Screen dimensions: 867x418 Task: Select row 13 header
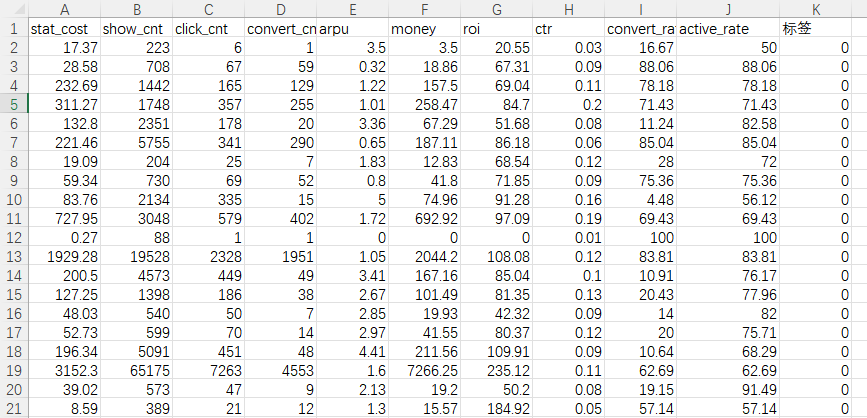14,257
